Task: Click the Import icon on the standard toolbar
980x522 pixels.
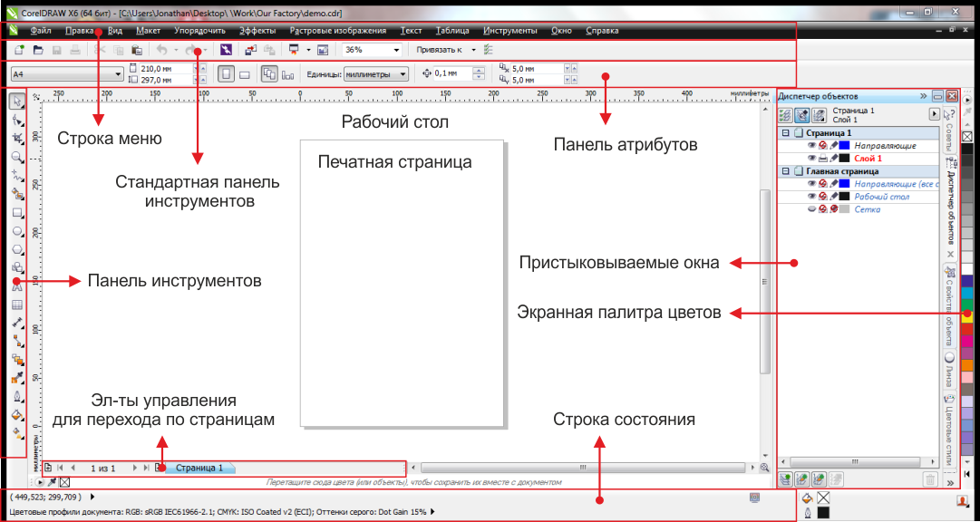Action: point(250,50)
